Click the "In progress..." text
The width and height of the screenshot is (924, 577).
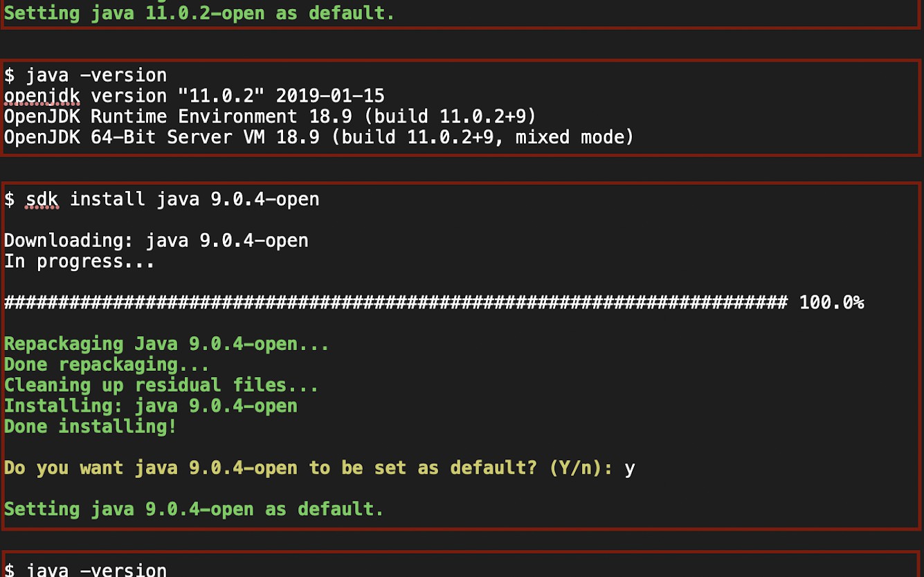click(x=79, y=262)
